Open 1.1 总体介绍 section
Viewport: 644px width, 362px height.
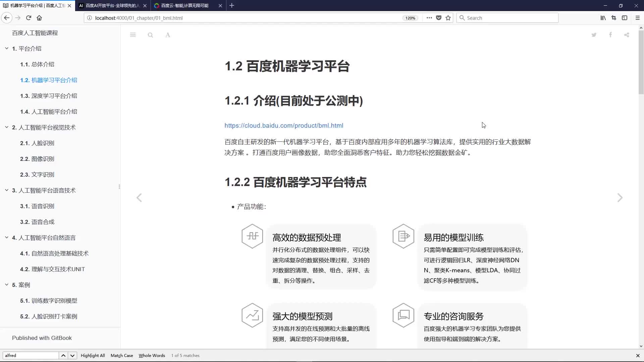tap(37, 64)
